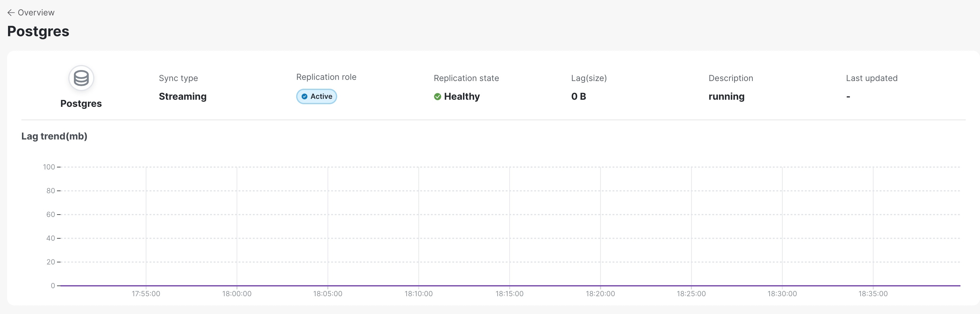Click the Active replication role badge
Viewport: 980px width, 314px height.
coord(316,96)
